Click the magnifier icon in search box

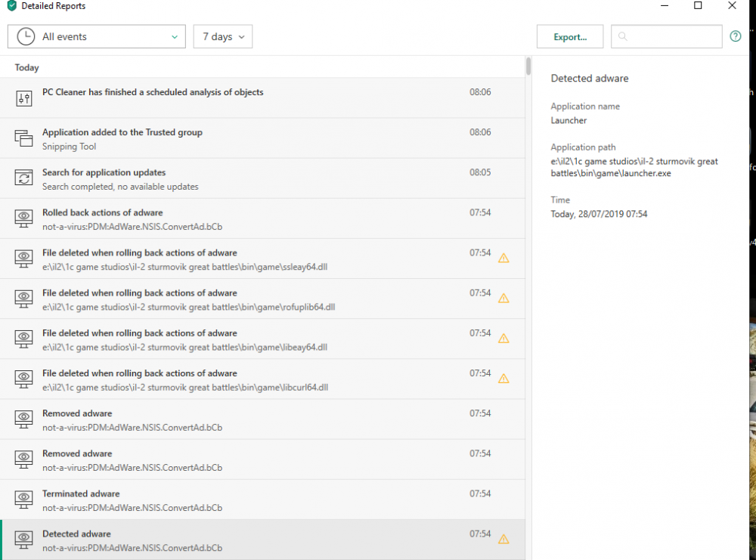click(623, 36)
